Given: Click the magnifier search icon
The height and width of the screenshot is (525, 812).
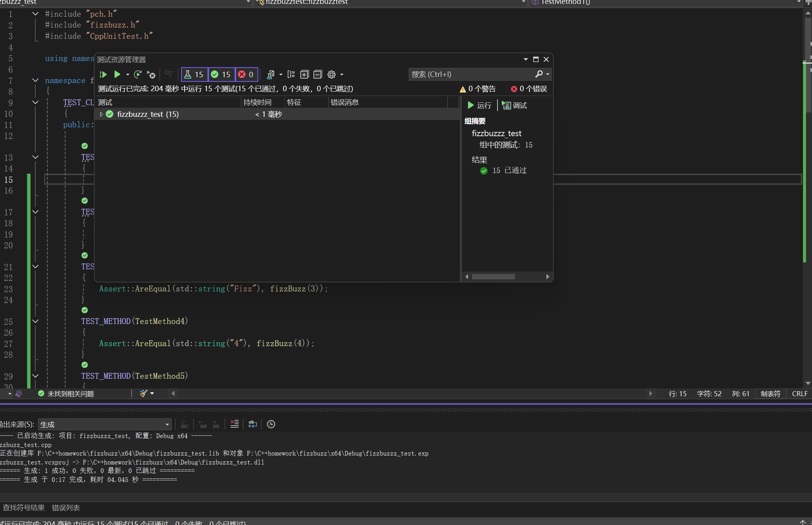Looking at the screenshot, I should pos(539,74).
